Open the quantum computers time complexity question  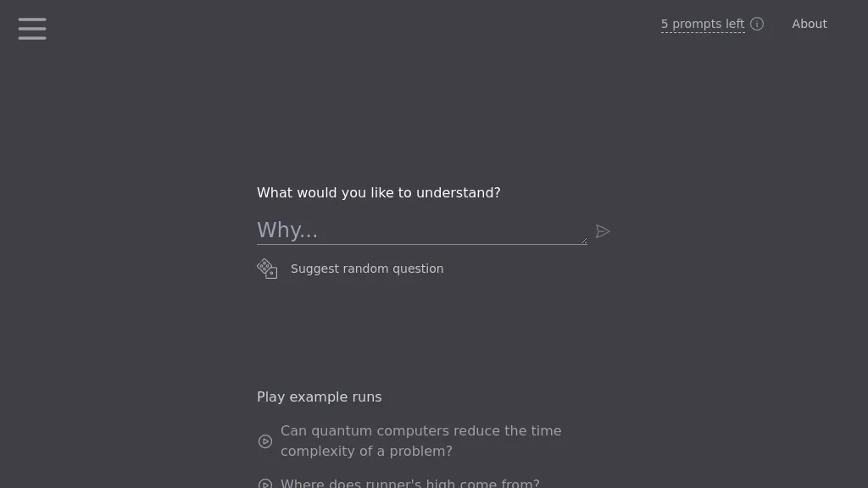tap(420, 431)
